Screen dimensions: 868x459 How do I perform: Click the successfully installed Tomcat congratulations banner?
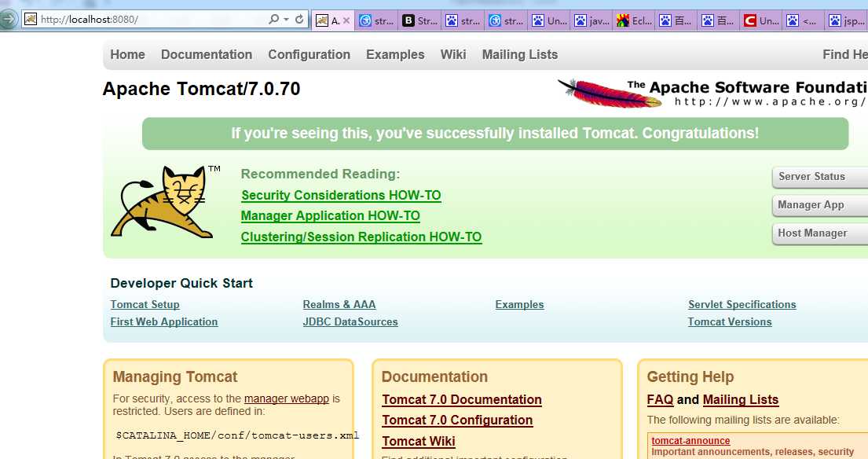click(x=495, y=134)
